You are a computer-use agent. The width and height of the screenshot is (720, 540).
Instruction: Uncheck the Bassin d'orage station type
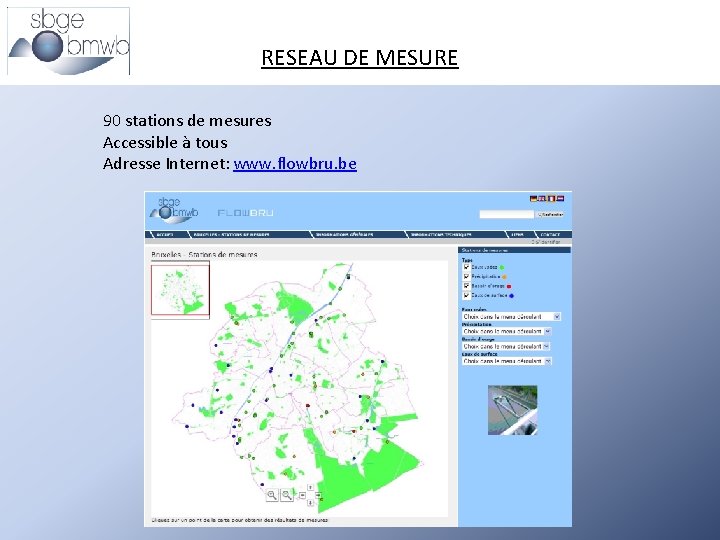coord(466,286)
